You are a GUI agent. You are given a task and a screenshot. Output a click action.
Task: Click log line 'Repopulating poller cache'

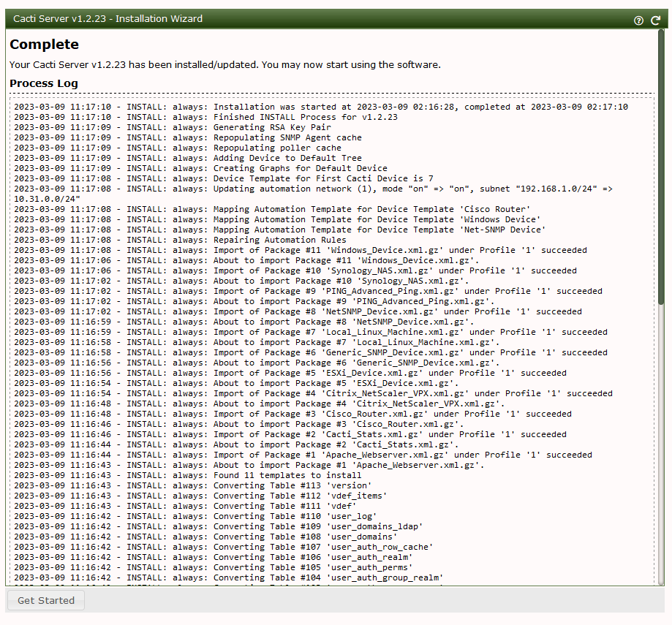(x=178, y=148)
